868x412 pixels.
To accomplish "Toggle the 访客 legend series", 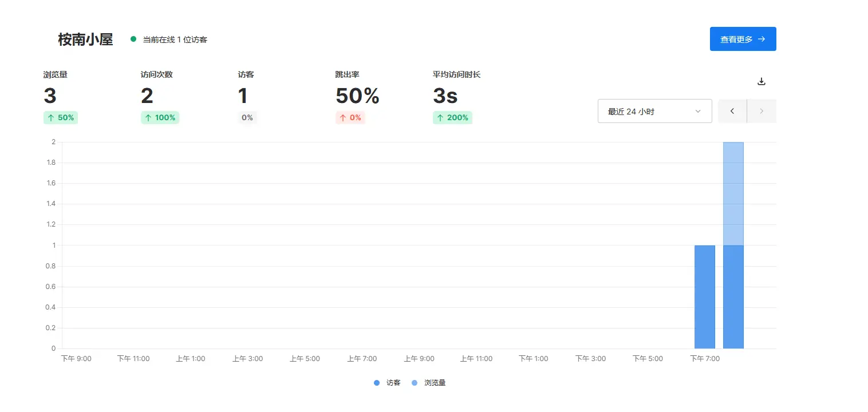I will [x=393, y=383].
